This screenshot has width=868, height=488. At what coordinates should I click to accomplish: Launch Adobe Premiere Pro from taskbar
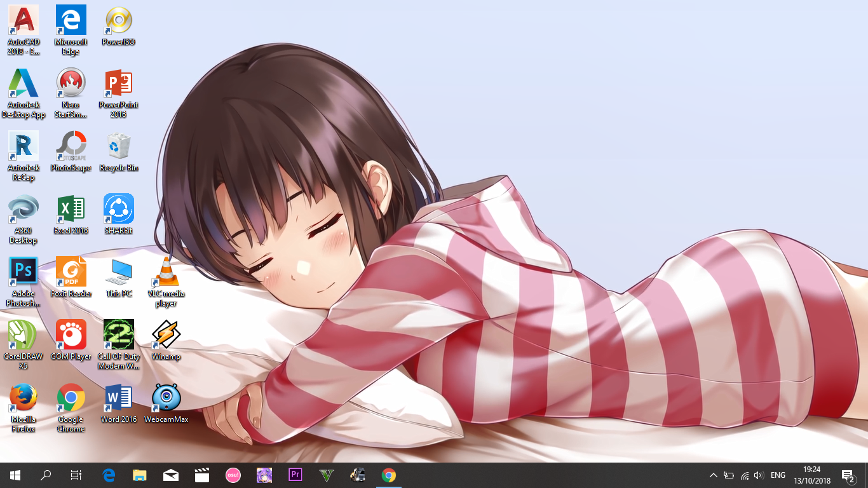295,475
